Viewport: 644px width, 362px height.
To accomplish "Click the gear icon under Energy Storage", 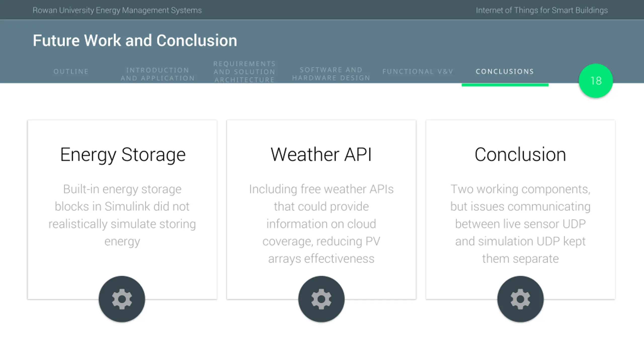I will [122, 299].
